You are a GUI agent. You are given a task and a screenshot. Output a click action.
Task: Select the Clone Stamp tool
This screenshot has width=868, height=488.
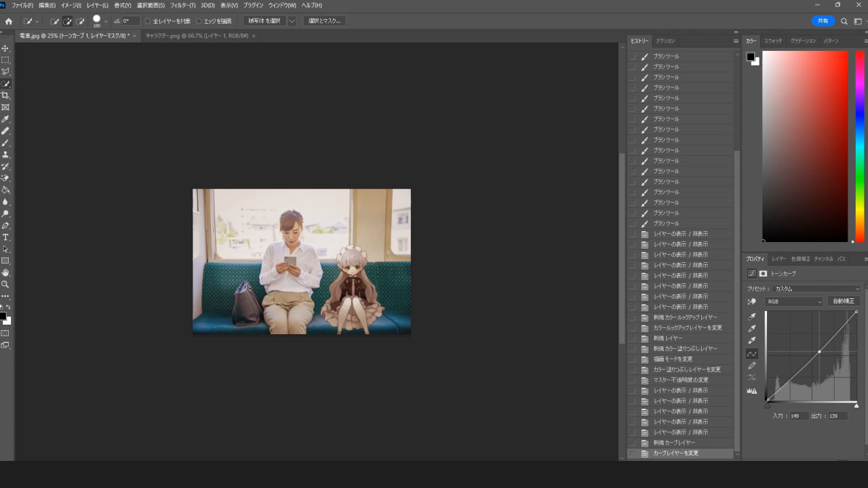(5, 155)
